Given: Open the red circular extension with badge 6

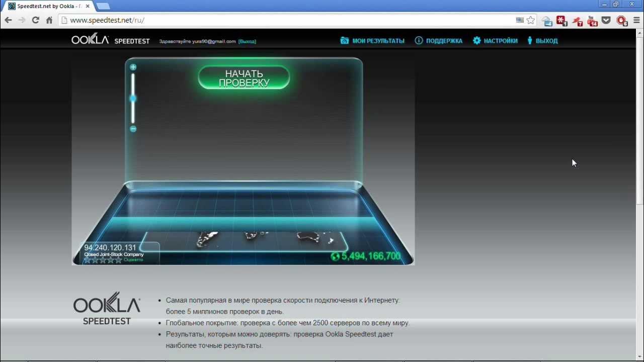Looking at the screenshot, I should [622, 21].
